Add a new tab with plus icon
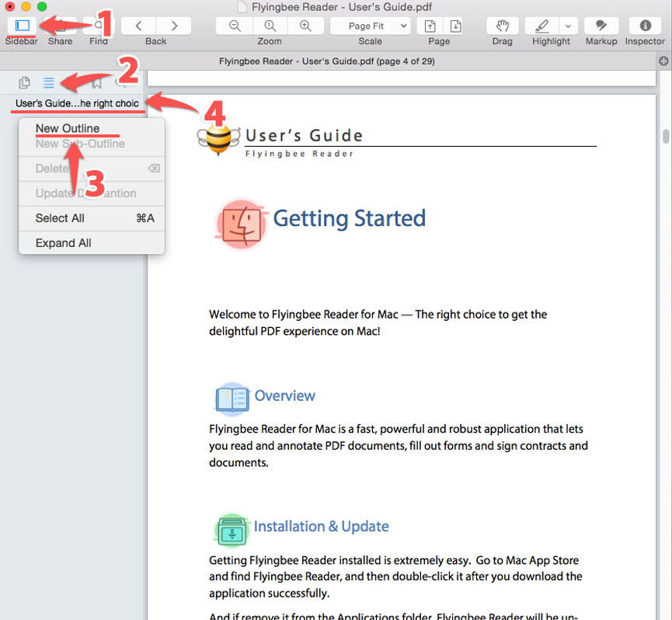Image resolution: width=672 pixels, height=620 pixels. tap(663, 61)
